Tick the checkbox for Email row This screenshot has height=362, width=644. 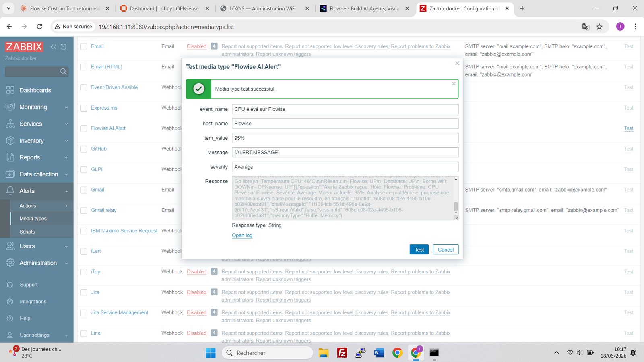pos(84,47)
